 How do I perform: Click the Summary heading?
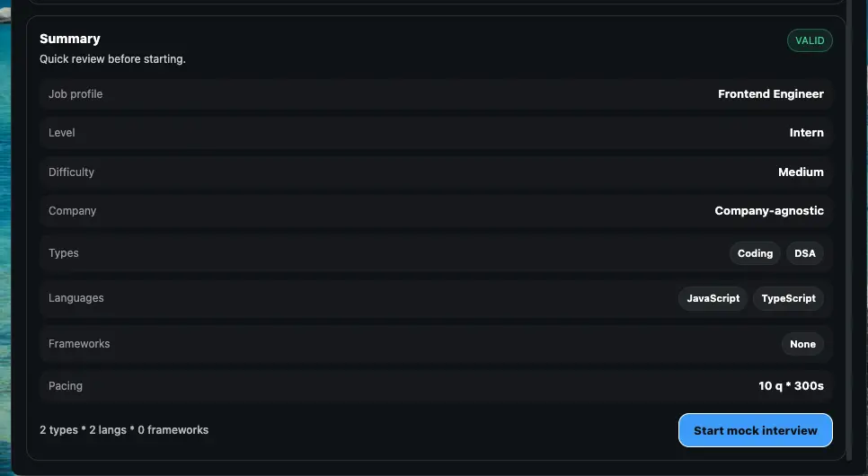coord(70,39)
